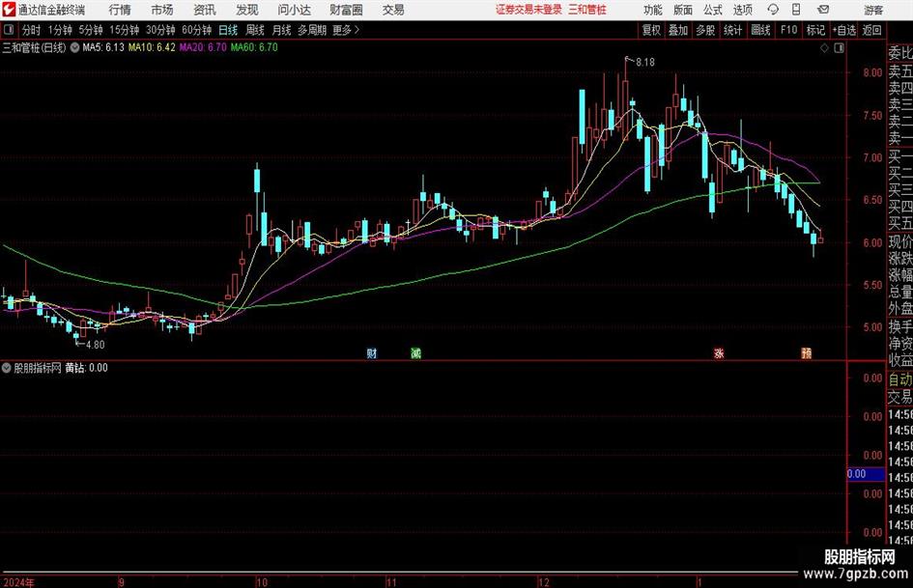Viewport: 913px width, 588px height.
Task: Open the customer service headset icon
Action: point(773,10)
